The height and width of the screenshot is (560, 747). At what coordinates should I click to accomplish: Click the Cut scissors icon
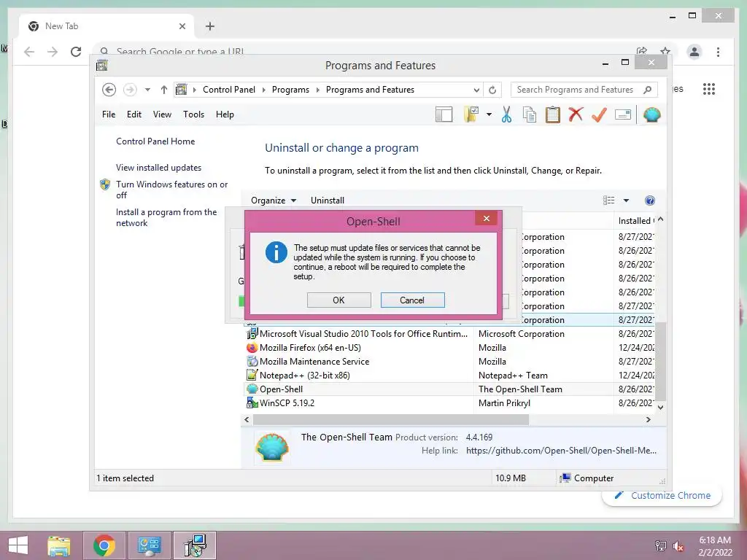[506, 114]
